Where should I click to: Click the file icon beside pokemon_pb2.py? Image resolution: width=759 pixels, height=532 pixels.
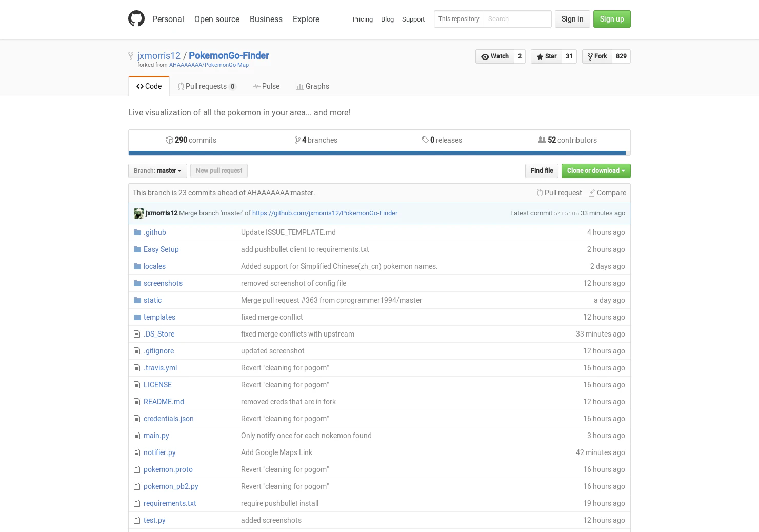coord(137,486)
